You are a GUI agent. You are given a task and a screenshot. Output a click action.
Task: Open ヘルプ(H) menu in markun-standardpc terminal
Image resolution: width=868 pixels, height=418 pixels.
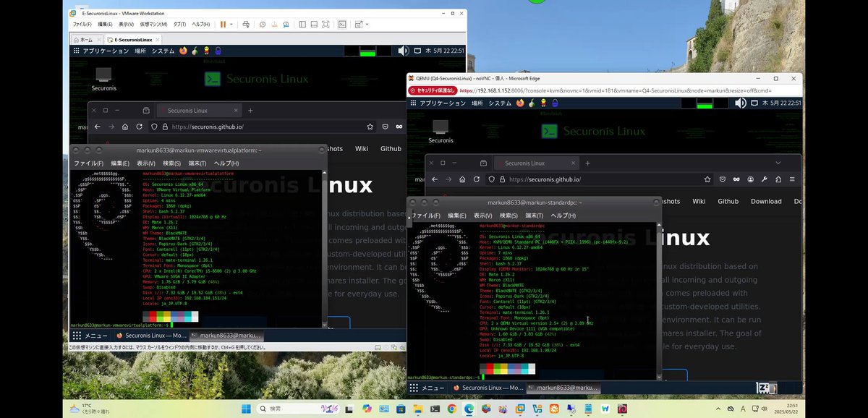point(563,216)
